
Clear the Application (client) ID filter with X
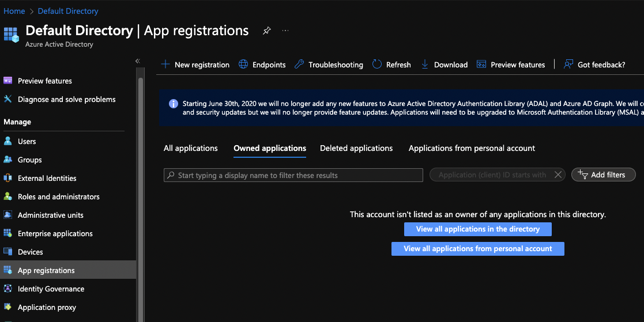pos(558,175)
